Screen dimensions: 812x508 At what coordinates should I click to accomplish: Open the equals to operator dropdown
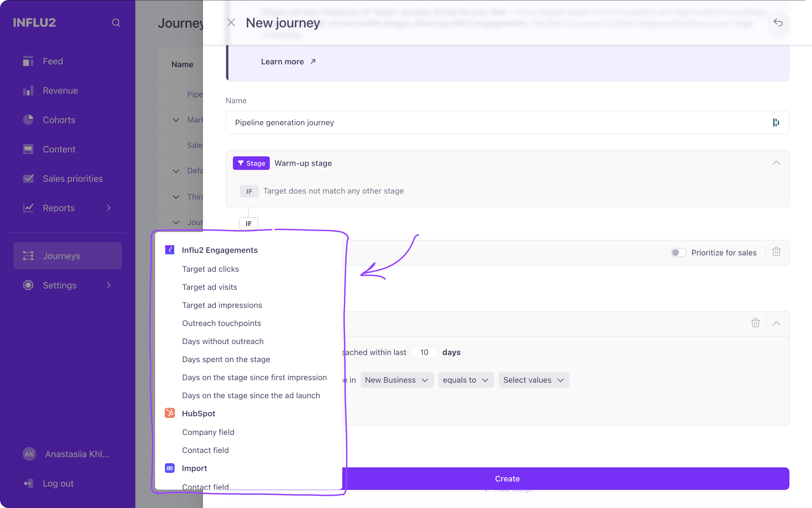click(x=466, y=380)
